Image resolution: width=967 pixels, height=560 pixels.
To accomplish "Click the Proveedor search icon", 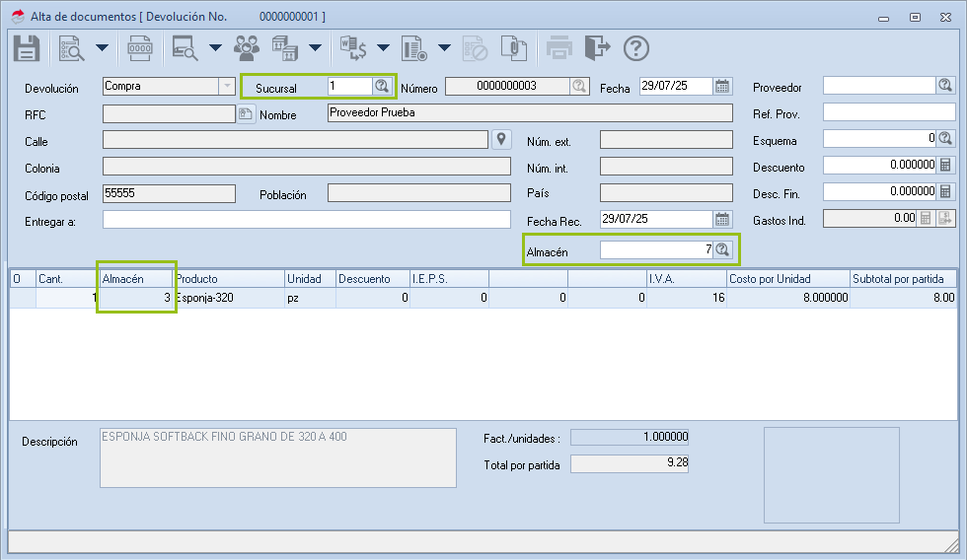I will (945, 86).
